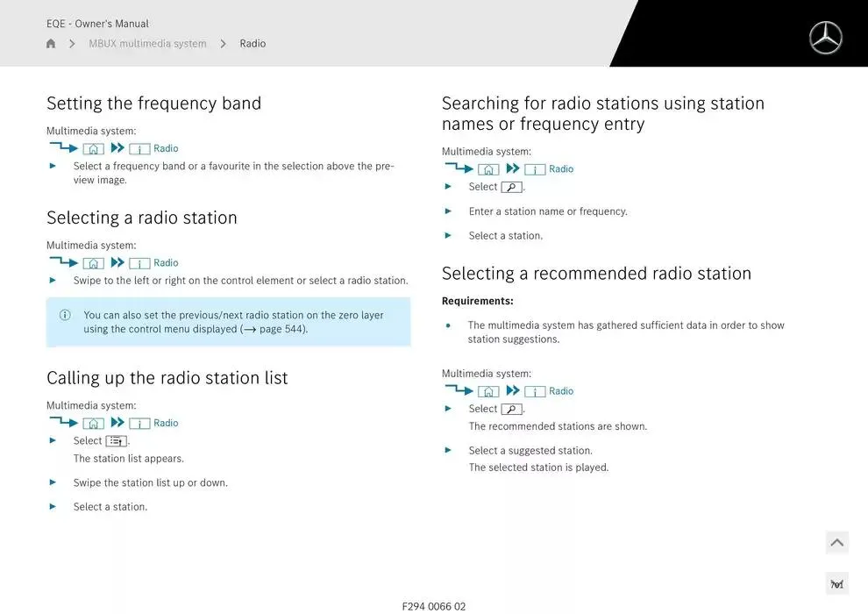Click search icon in the recommended radio station steps

click(x=511, y=409)
